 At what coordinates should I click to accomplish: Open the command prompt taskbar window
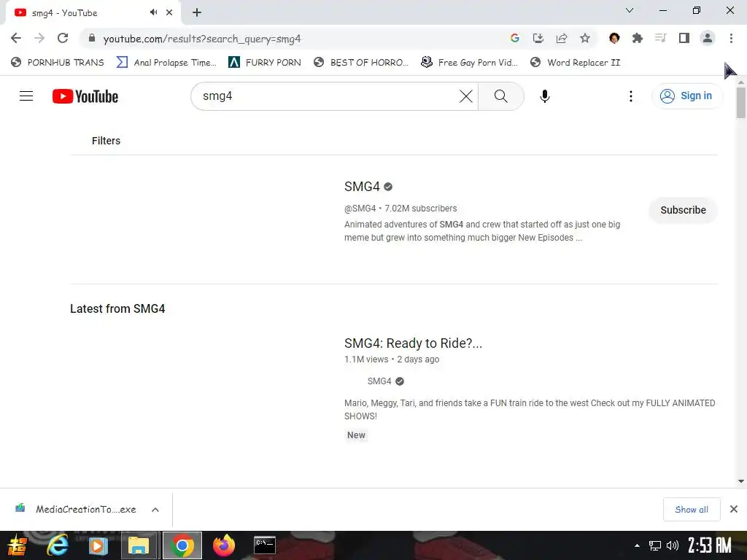tap(264, 545)
